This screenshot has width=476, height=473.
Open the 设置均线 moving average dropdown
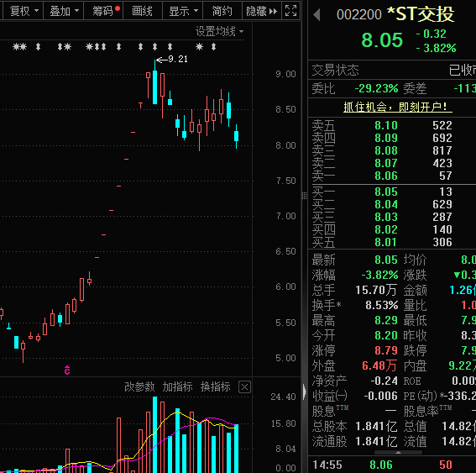point(219,31)
